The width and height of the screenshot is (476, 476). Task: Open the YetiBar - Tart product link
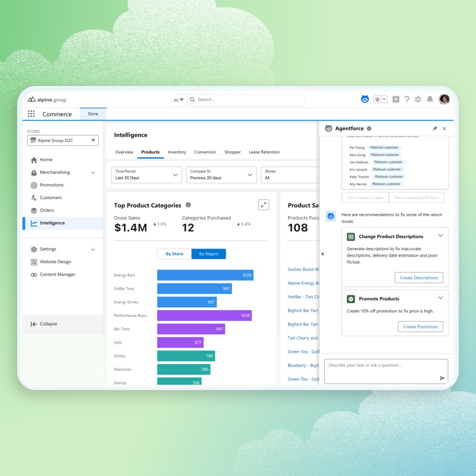click(303, 297)
